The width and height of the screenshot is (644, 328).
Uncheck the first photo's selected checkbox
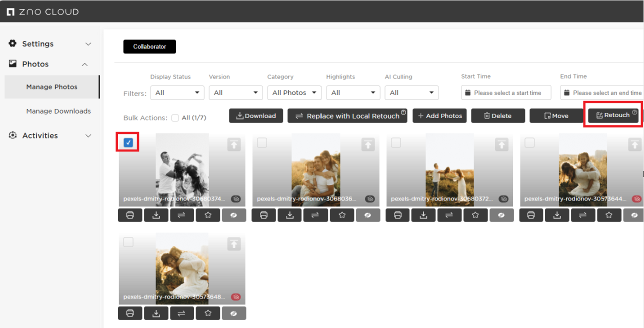tap(128, 143)
